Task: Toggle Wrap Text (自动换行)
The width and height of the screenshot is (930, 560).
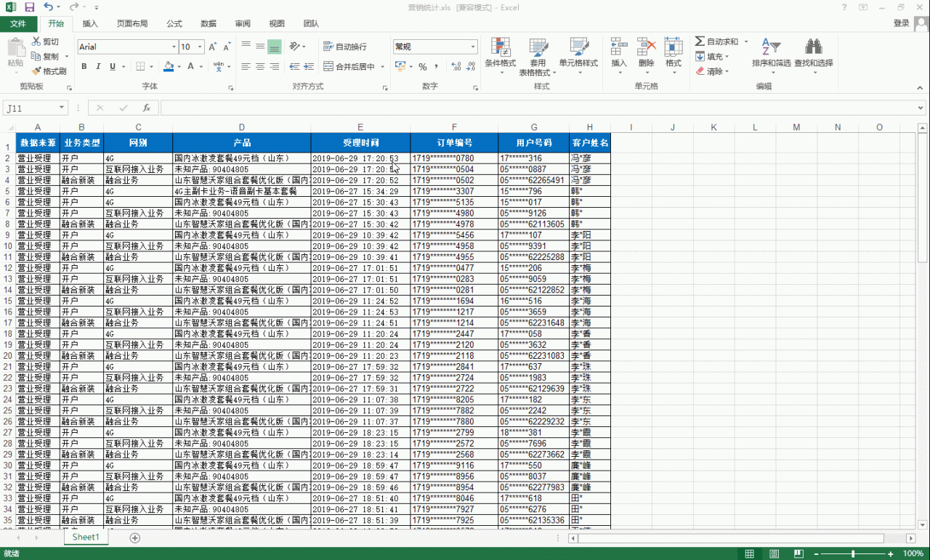Action: pyautogui.click(x=344, y=46)
